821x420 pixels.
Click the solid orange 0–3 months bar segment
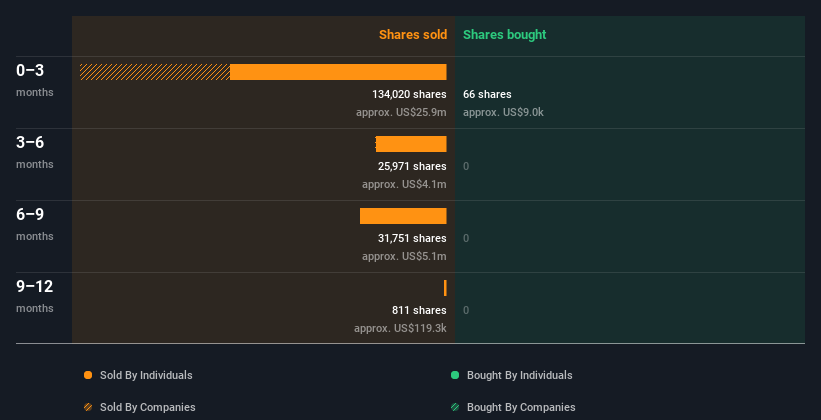338,72
